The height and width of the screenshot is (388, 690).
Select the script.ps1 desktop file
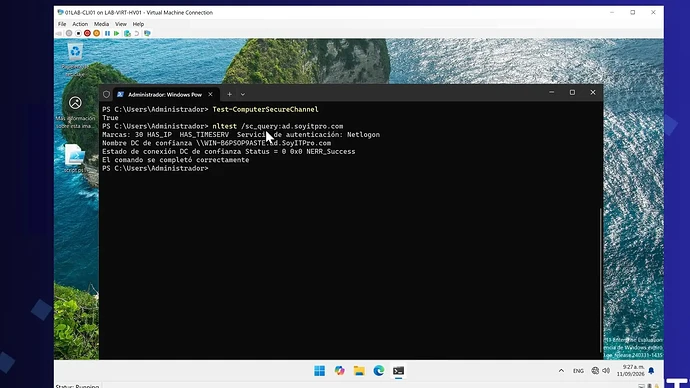74,158
